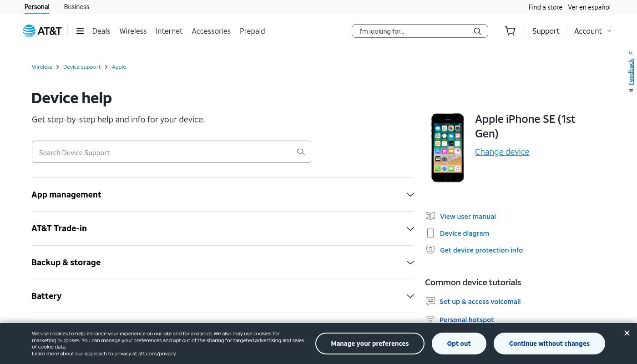Image resolution: width=637 pixels, height=364 pixels.
Task: Open the Wireless menu item
Action: click(133, 31)
